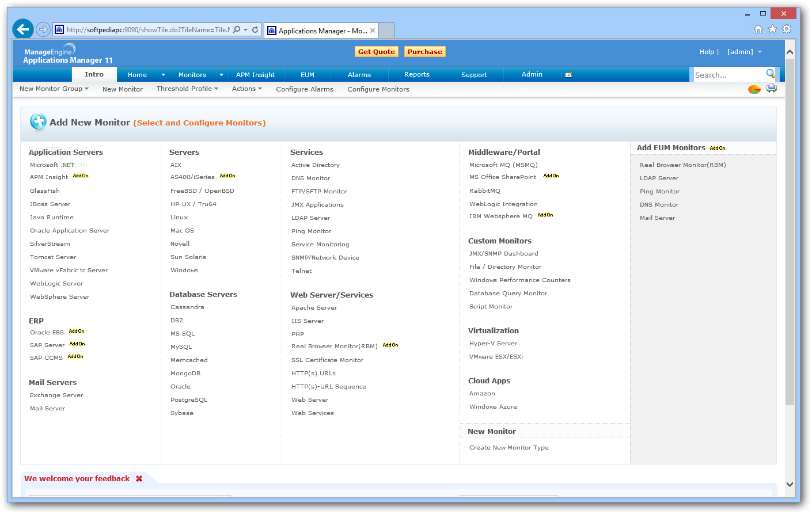The width and height of the screenshot is (812, 514).
Task: Click the AddOn badge next to IBM Websphere MQ
Action: (x=545, y=215)
